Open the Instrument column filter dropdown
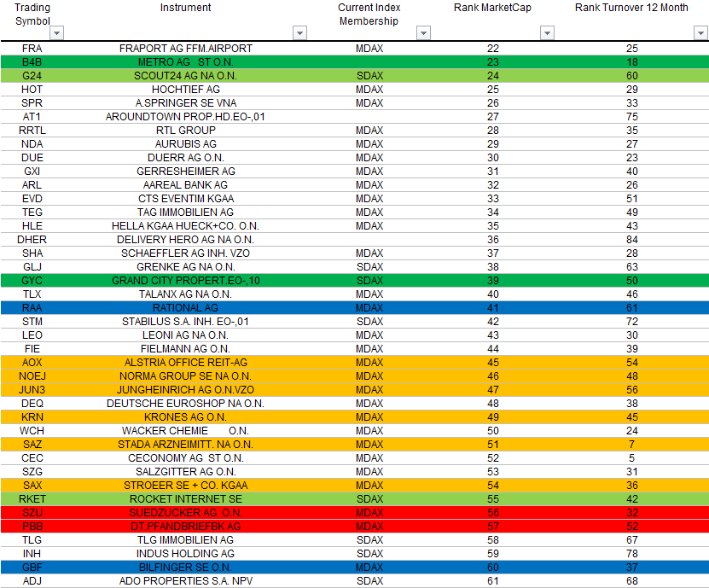Screen dimensions: 709x588 point(299,33)
